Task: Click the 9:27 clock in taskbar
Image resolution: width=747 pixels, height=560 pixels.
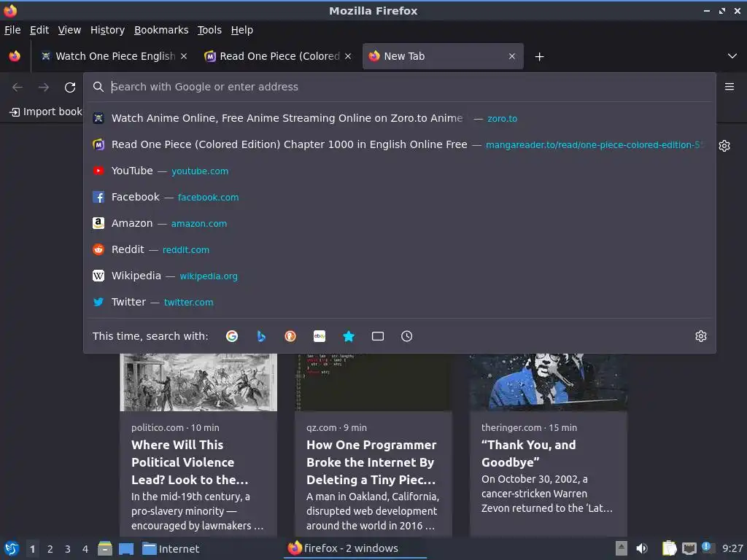Action: click(x=732, y=548)
